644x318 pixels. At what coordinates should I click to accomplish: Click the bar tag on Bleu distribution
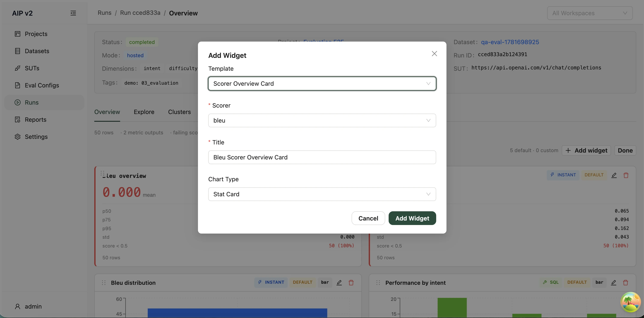coord(325,282)
